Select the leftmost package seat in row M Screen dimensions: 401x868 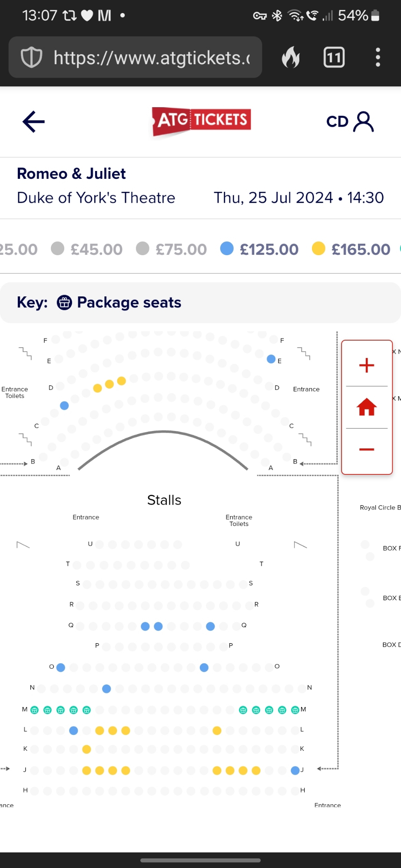pyautogui.click(x=35, y=710)
